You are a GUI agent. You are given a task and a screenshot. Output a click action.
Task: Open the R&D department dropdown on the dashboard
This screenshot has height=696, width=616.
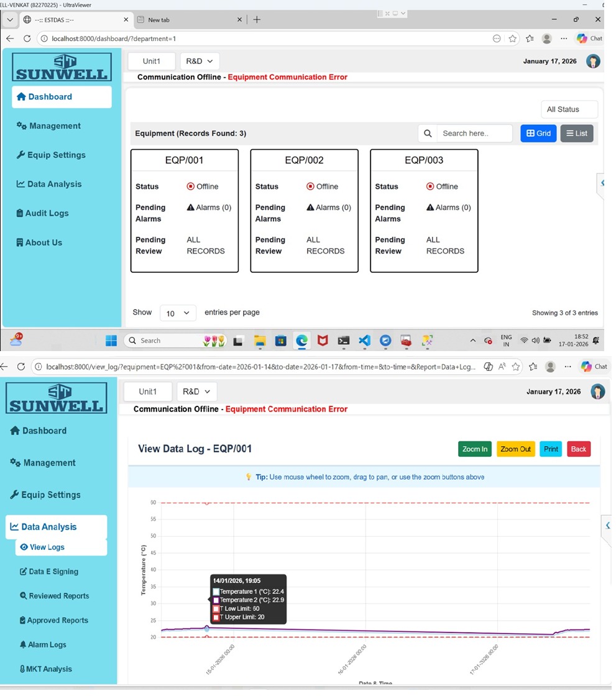200,62
